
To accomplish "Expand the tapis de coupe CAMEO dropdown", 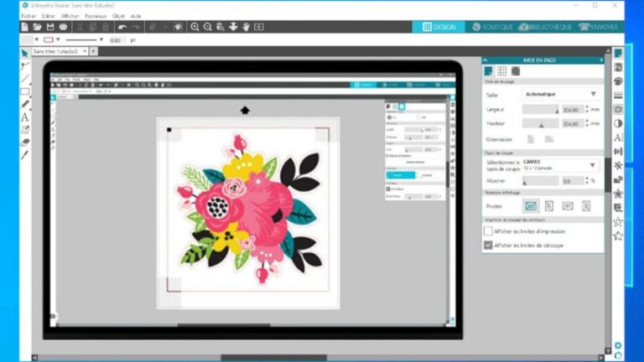I will coord(593,165).
